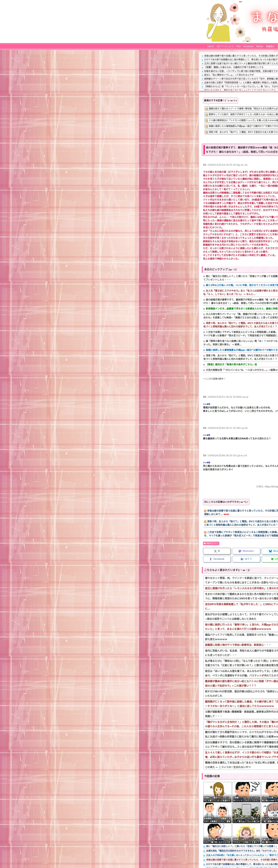Expand the 修羅場≫ navigation menu

tap(270, 46)
